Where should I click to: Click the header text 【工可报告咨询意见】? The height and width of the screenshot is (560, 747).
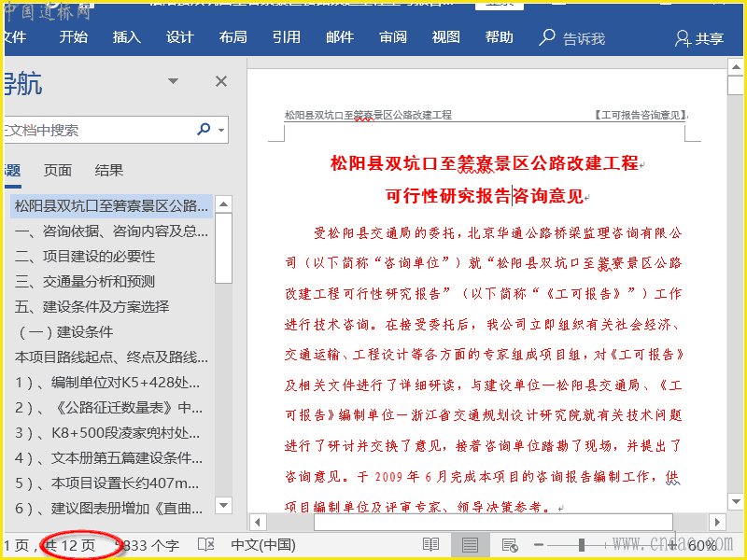coord(639,115)
